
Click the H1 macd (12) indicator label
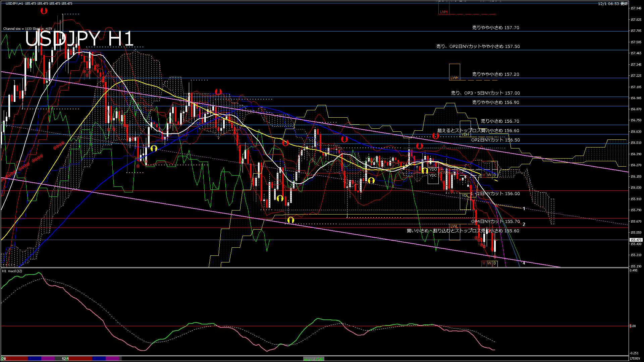[12, 271]
